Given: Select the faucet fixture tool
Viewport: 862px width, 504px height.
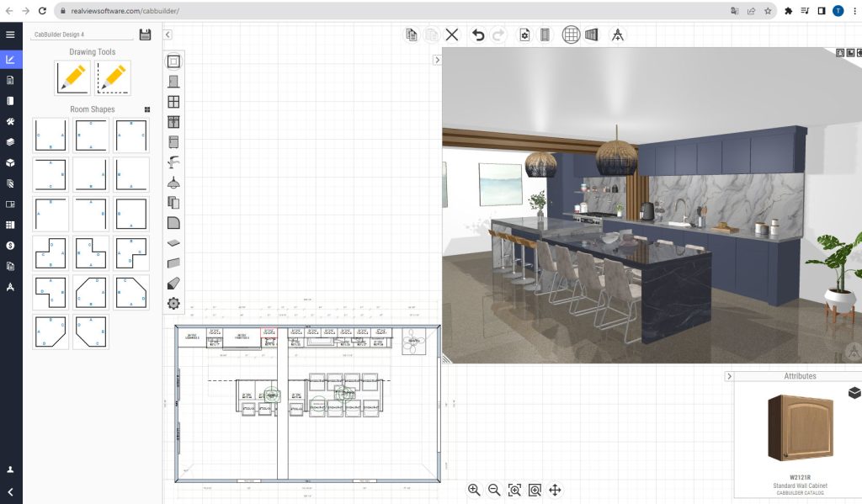Looking at the screenshot, I should (x=173, y=162).
